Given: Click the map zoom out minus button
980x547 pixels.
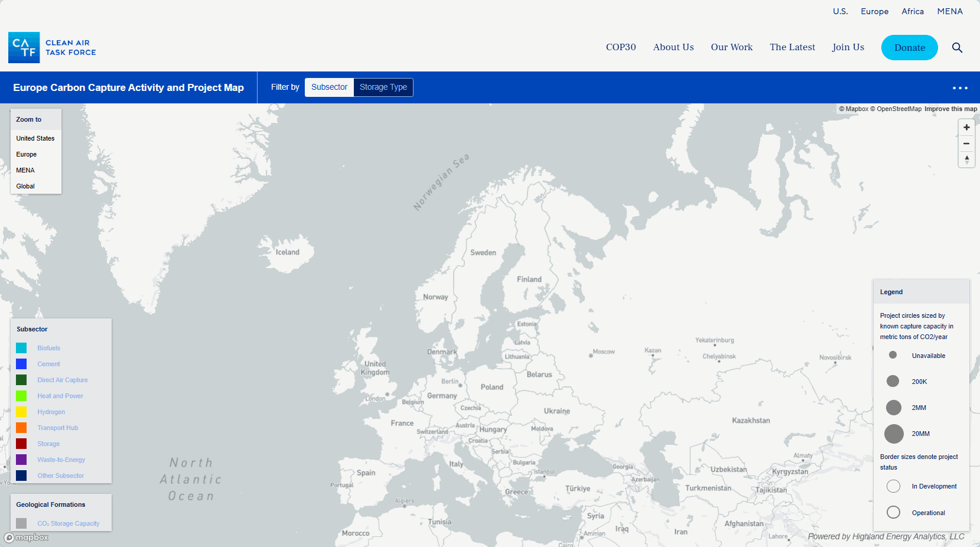Looking at the screenshot, I should point(966,144).
